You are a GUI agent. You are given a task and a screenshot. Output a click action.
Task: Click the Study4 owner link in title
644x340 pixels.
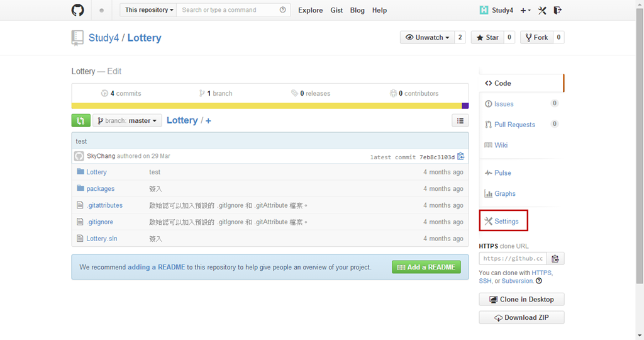pyautogui.click(x=104, y=38)
